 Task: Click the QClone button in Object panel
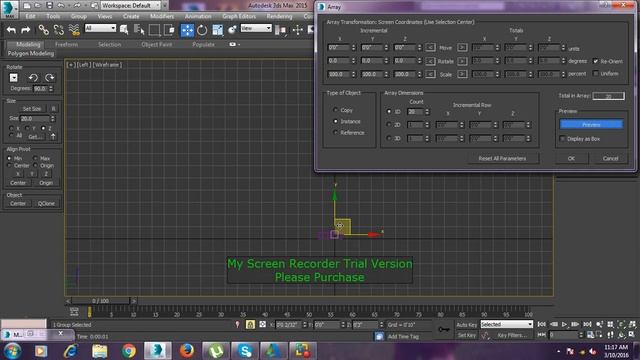[x=46, y=203]
